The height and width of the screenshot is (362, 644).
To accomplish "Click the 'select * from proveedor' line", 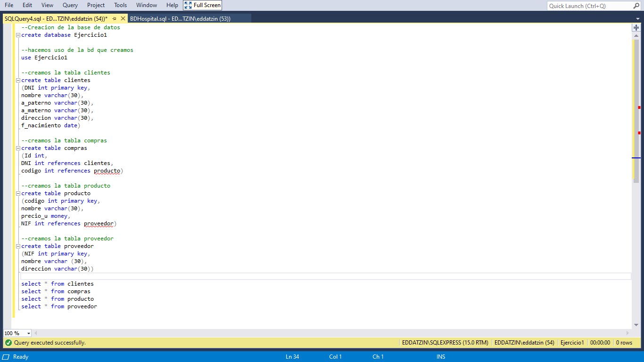I will (59, 306).
